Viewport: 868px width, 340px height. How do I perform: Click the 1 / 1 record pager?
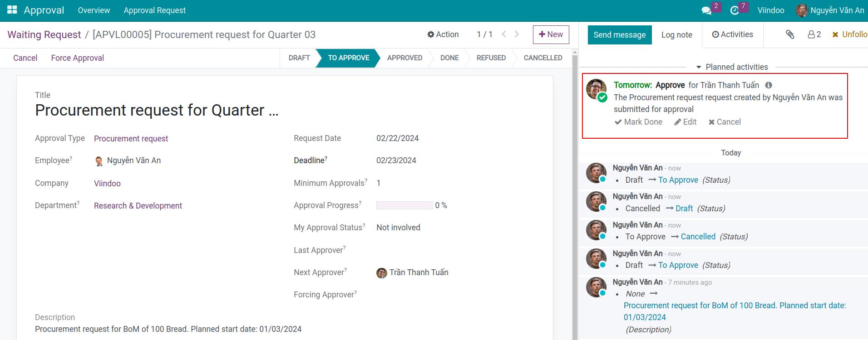[484, 34]
